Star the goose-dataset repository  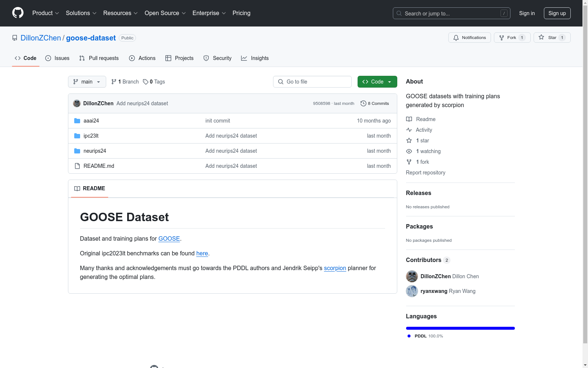tap(552, 38)
